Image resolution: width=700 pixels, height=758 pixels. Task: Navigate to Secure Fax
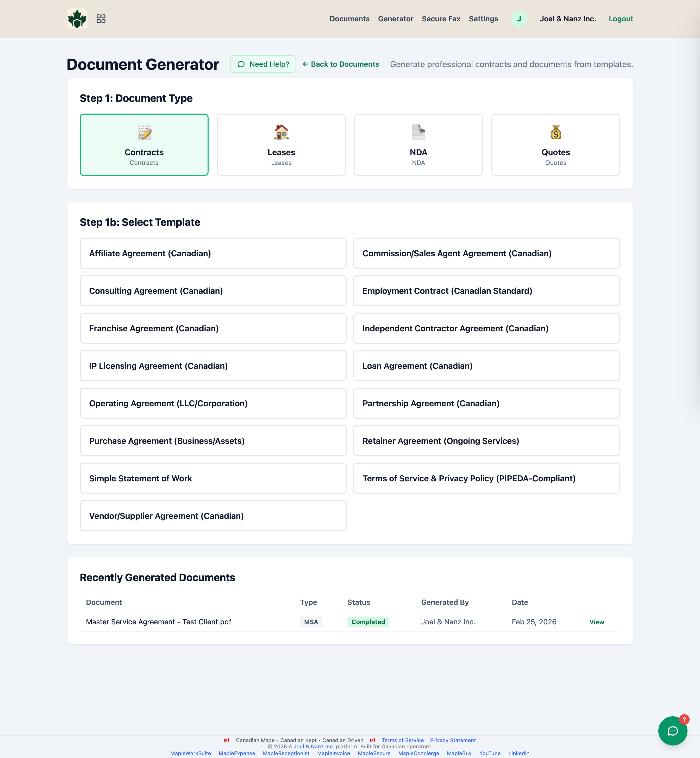(x=441, y=18)
